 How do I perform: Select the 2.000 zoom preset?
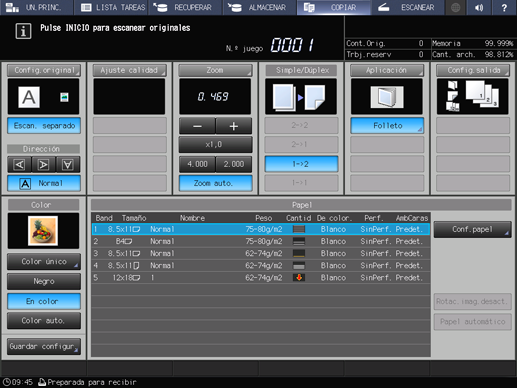click(234, 164)
